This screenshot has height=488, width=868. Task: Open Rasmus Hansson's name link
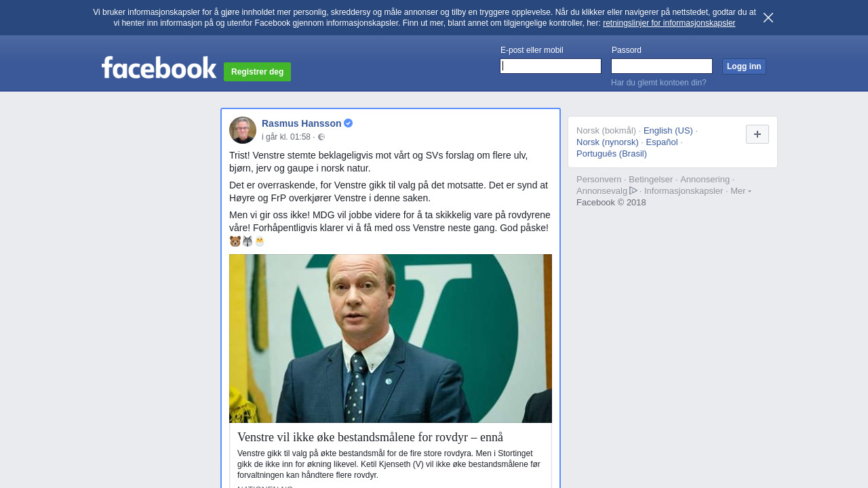[302, 123]
